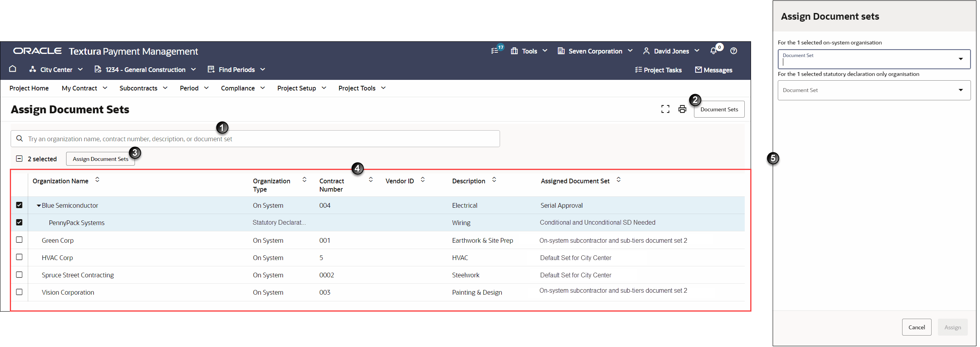Click Assign button in side panel
This screenshot has width=980, height=347.
pos(952,327)
